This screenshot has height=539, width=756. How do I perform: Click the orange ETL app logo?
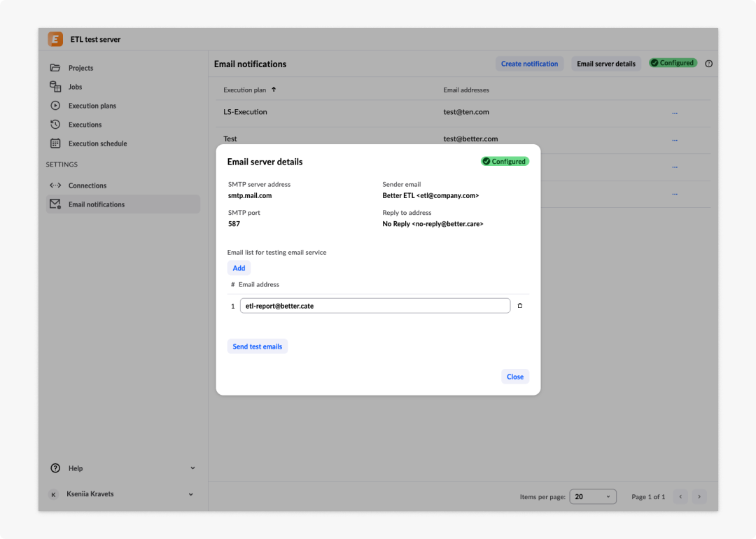[55, 39]
